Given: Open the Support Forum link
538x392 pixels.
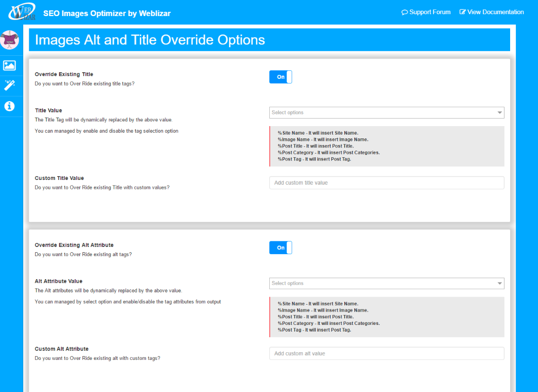Looking at the screenshot, I should [x=426, y=12].
